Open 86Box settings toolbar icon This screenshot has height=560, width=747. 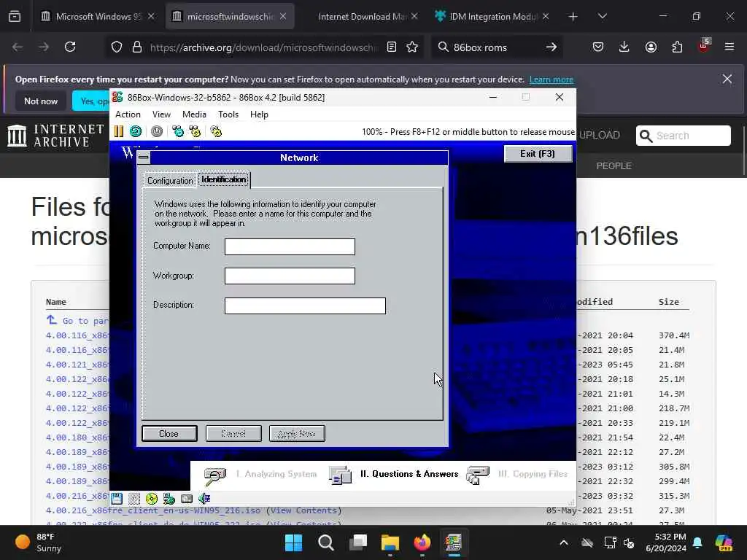click(216, 131)
